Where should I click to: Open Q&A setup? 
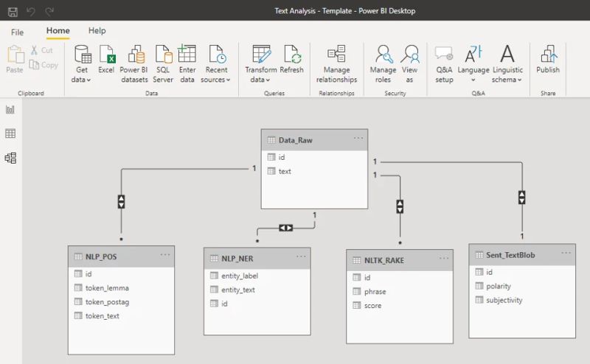coord(444,64)
